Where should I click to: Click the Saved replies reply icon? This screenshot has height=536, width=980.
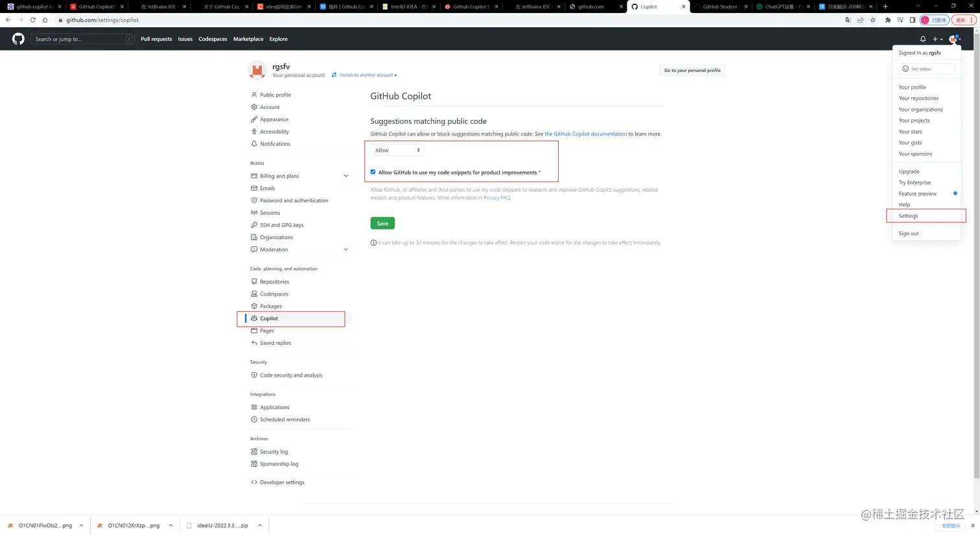coord(253,343)
